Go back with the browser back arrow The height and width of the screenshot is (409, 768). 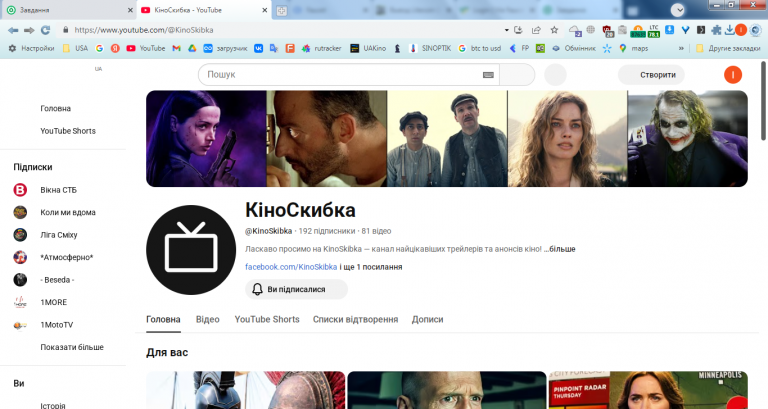[x=13, y=30]
